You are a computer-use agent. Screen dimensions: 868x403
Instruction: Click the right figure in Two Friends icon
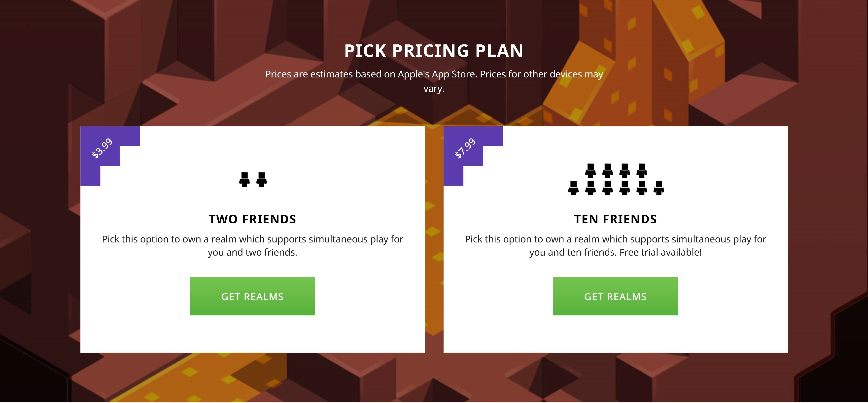tap(261, 180)
